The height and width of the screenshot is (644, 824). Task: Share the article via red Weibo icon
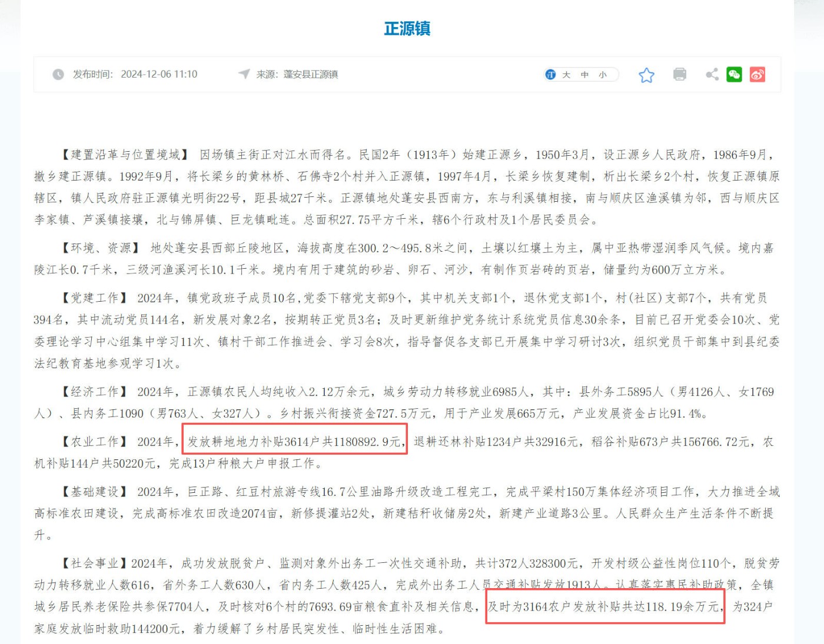coord(757,74)
